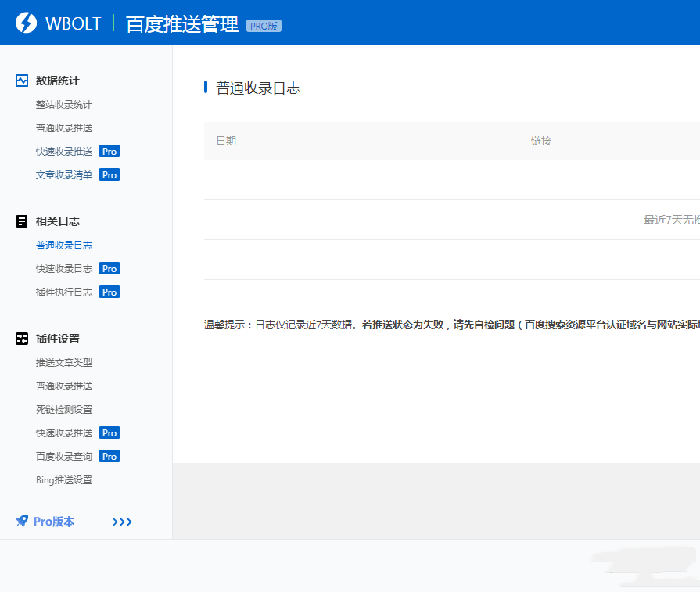Open 快速收录日志 sidebar item
The height and width of the screenshot is (592, 700).
64,269
